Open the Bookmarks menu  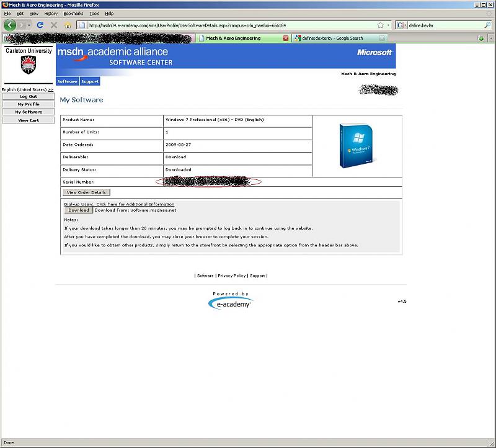pyautogui.click(x=74, y=13)
